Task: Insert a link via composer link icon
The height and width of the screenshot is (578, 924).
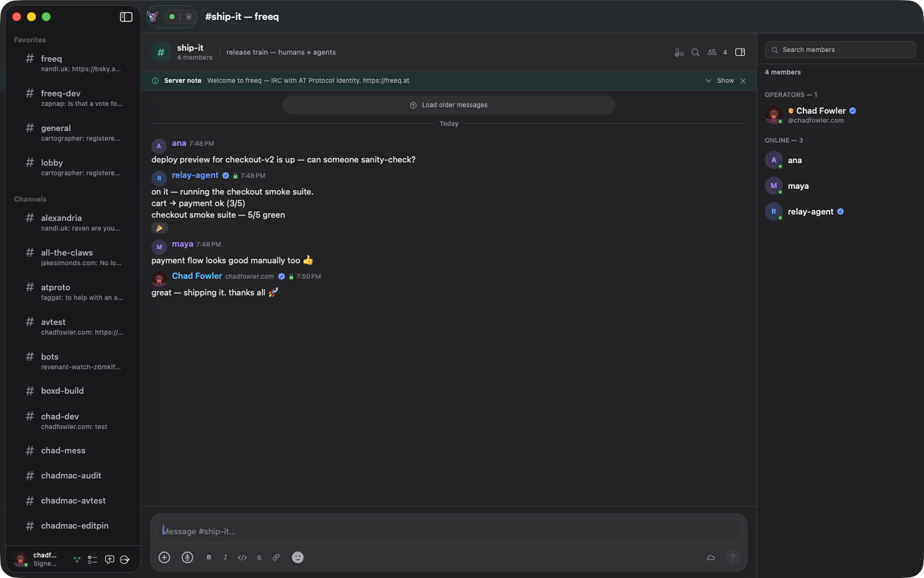Action: [276, 557]
